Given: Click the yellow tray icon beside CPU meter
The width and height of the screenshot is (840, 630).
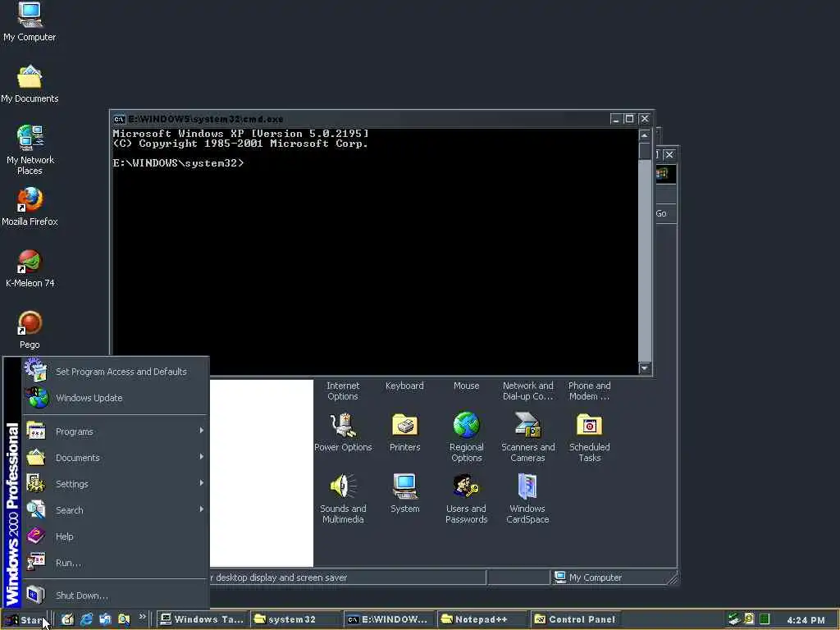Looking at the screenshot, I should tap(750, 619).
